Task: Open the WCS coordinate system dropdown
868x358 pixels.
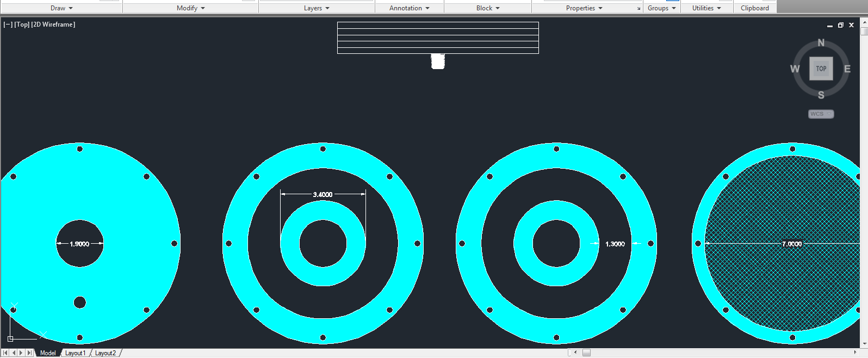Action: (x=821, y=114)
